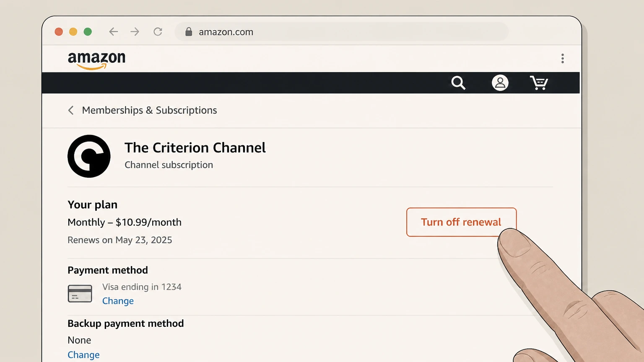Click Visa ending in 1234 text
This screenshot has height=362, width=644.
click(x=142, y=287)
